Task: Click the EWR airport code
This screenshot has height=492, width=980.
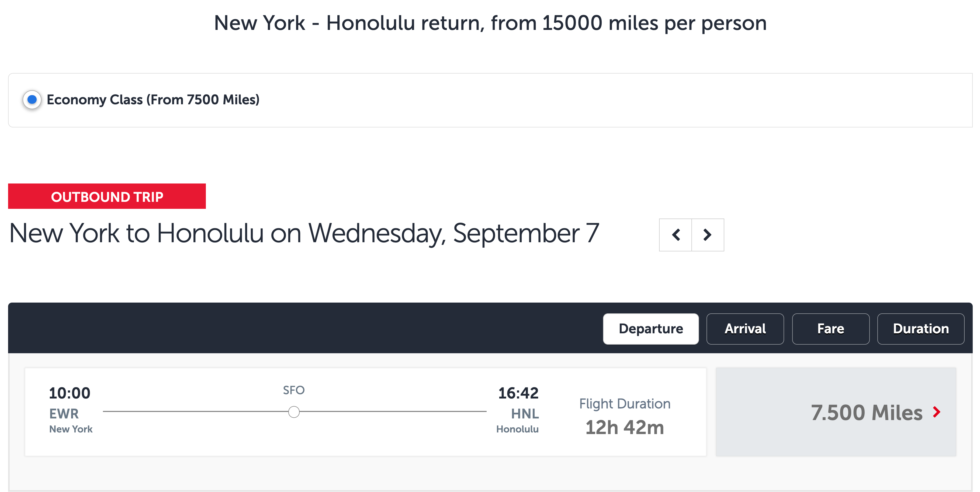Action: [64, 414]
